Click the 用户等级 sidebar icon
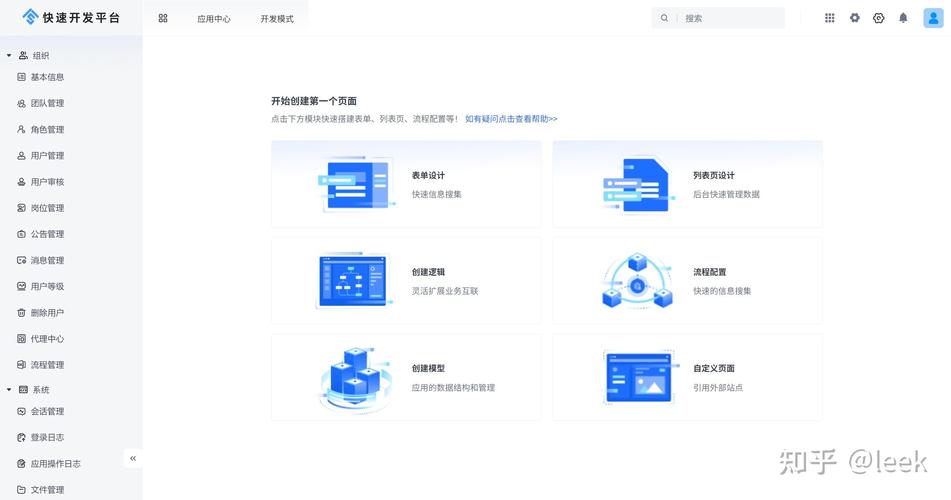The width and height of the screenshot is (951, 500). tap(21, 286)
